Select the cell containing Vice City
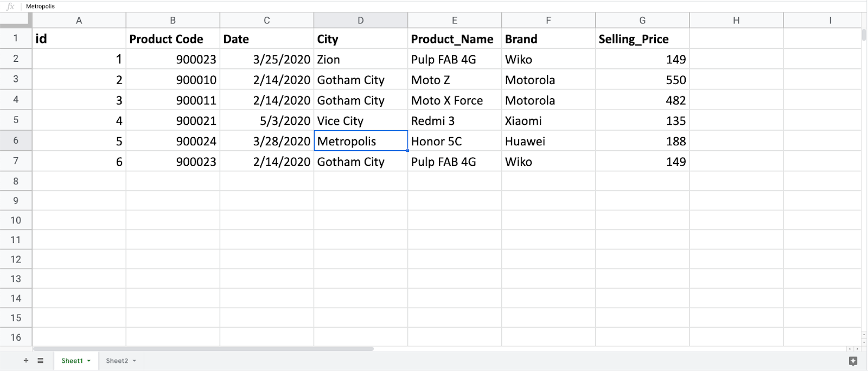 pos(360,120)
